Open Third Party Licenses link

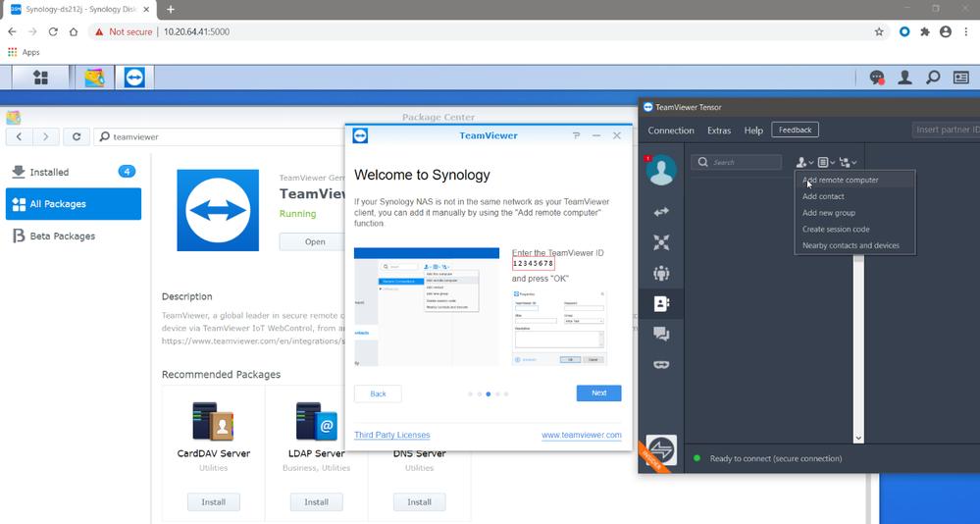point(391,435)
